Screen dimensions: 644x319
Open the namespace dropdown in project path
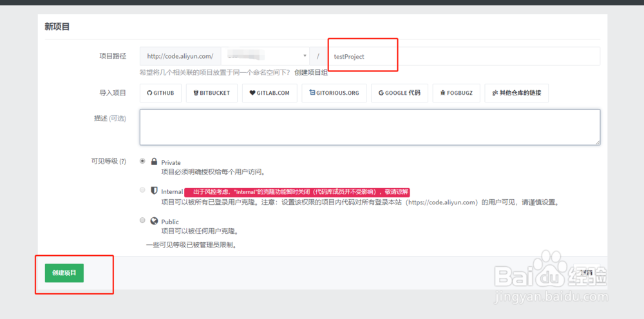(x=266, y=56)
